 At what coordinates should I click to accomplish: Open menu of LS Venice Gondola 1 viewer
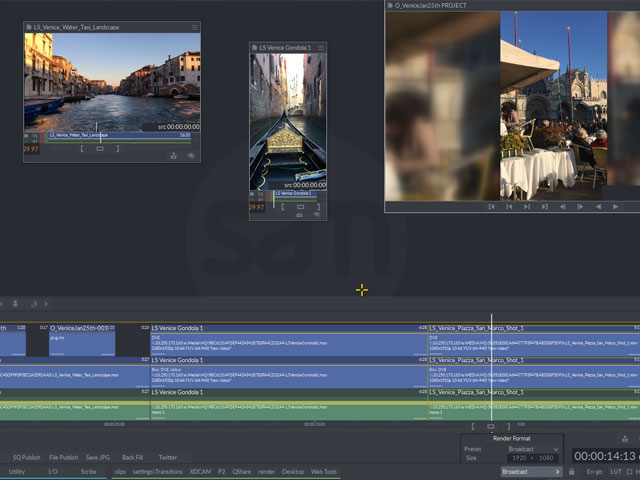(321, 48)
